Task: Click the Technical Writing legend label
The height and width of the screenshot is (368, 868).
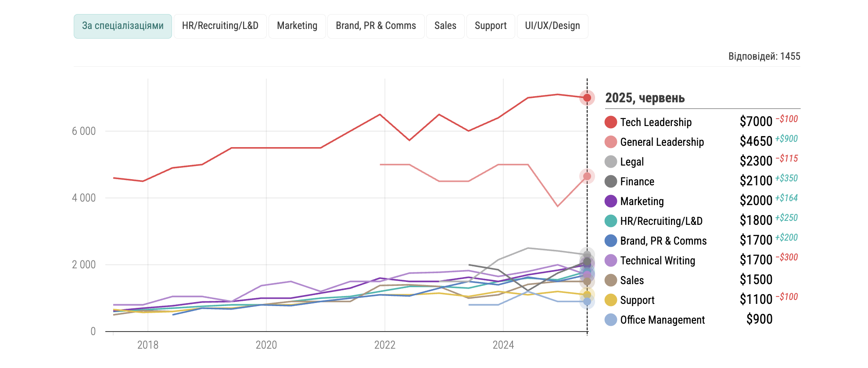Action: click(657, 260)
